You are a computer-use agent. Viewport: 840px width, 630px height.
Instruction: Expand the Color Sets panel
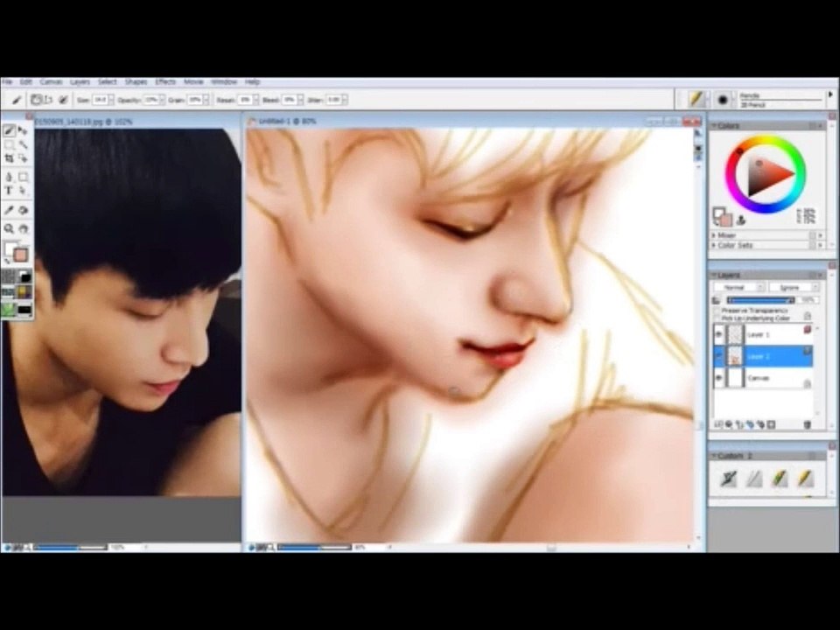point(714,245)
